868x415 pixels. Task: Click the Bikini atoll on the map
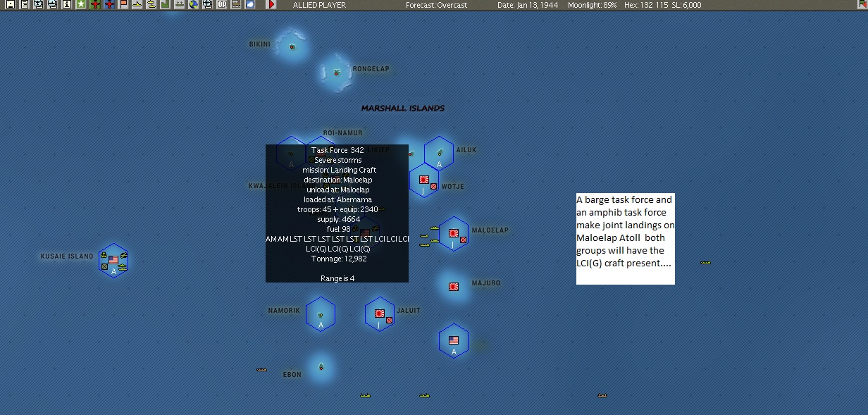pos(292,47)
